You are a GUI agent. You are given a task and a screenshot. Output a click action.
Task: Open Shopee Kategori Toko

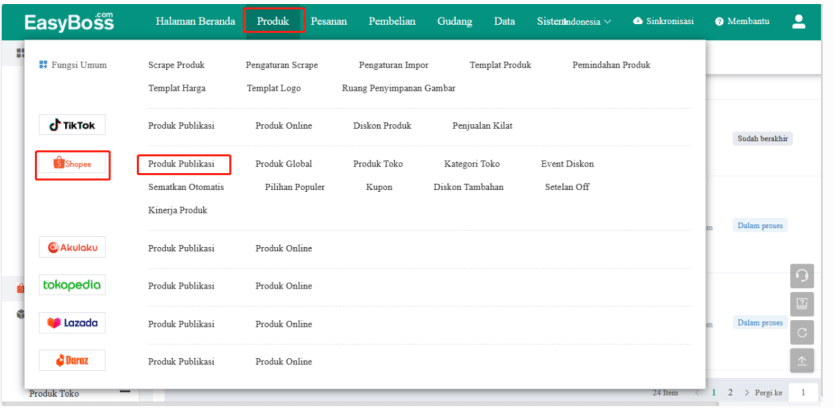pos(472,164)
